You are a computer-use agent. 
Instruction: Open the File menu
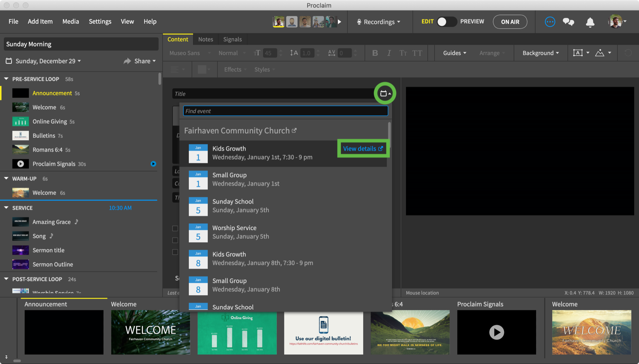point(14,21)
